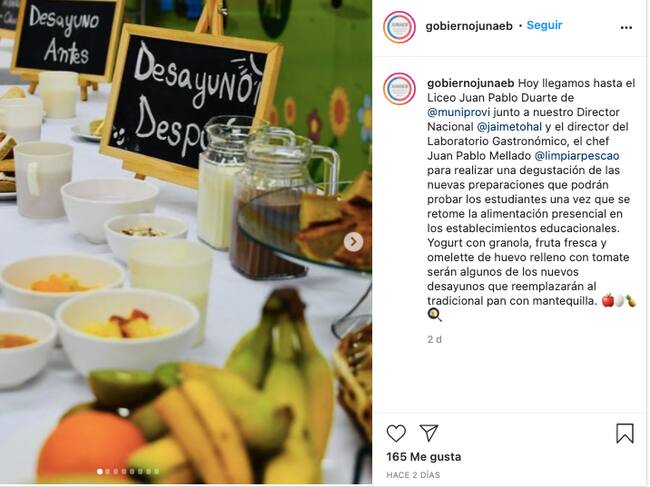Open the avatar beside the caption

399,88
